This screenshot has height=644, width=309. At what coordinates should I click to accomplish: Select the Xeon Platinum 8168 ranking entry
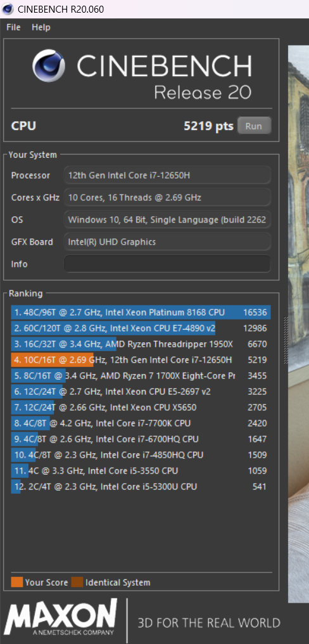pyautogui.click(x=141, y=312)
